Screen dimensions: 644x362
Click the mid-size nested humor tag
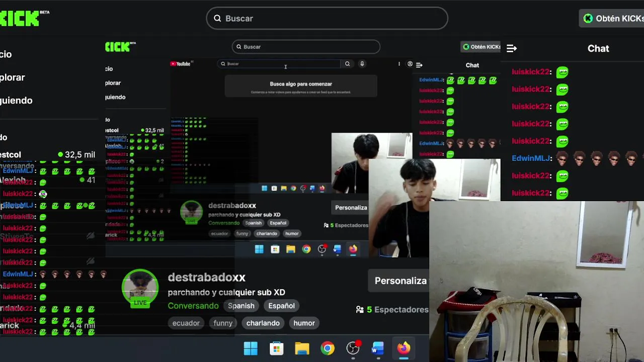292,234
